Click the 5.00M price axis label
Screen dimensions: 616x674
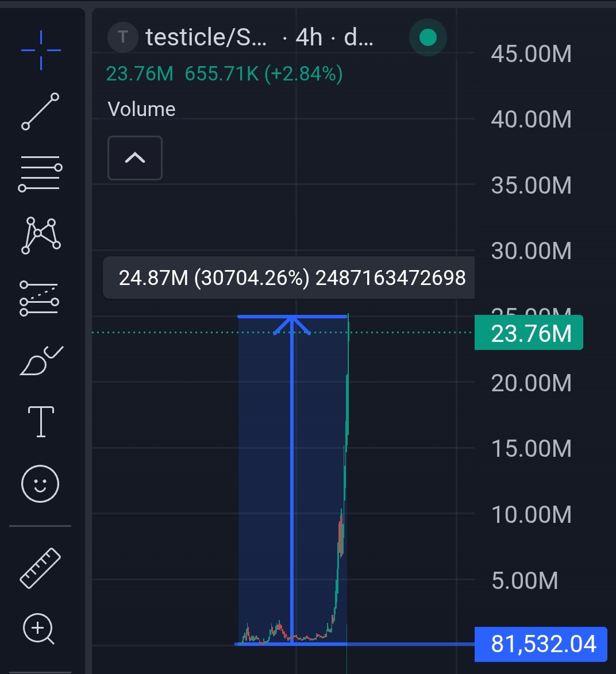(525, 580)
